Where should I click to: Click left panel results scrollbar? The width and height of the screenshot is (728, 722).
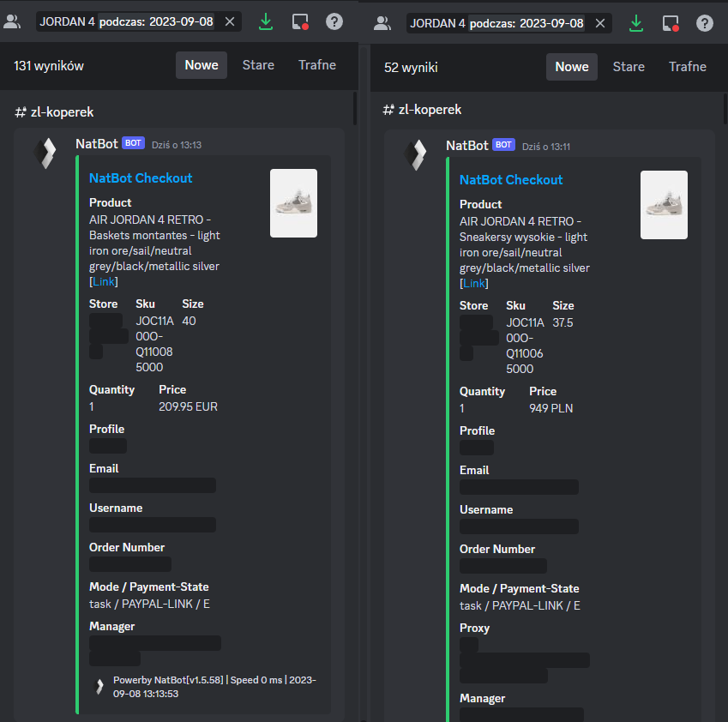(x=355, y=109)
